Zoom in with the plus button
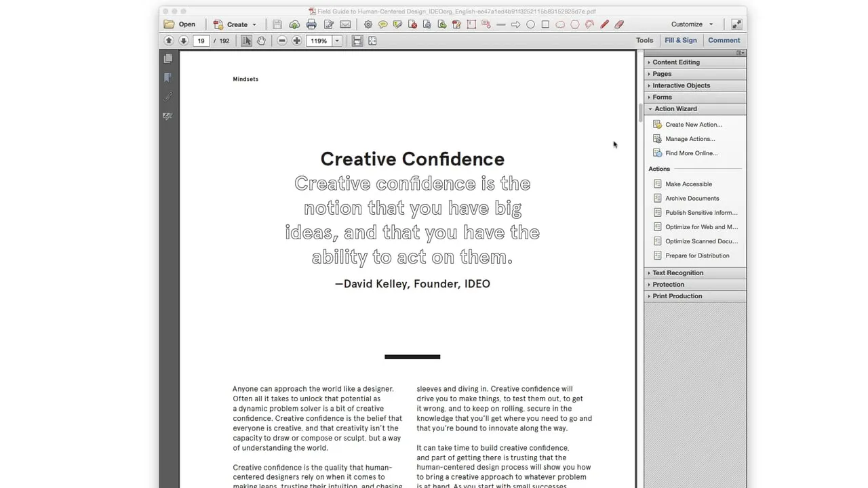 pos(296,41)
